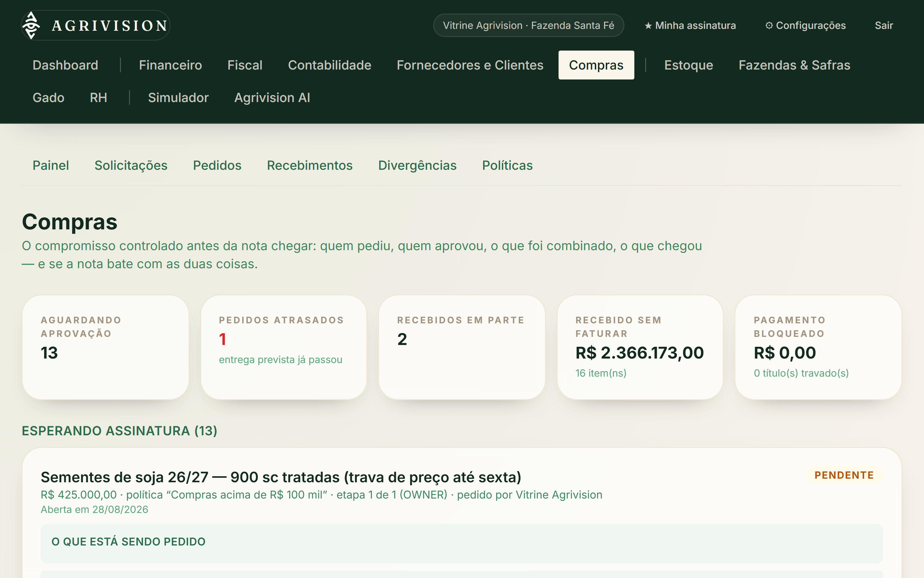Expand the O QUE ESTÁ SENDO PEDIDO section
Image resolution: width=924 pixels, height=578 pixels.
pos(462,543)
